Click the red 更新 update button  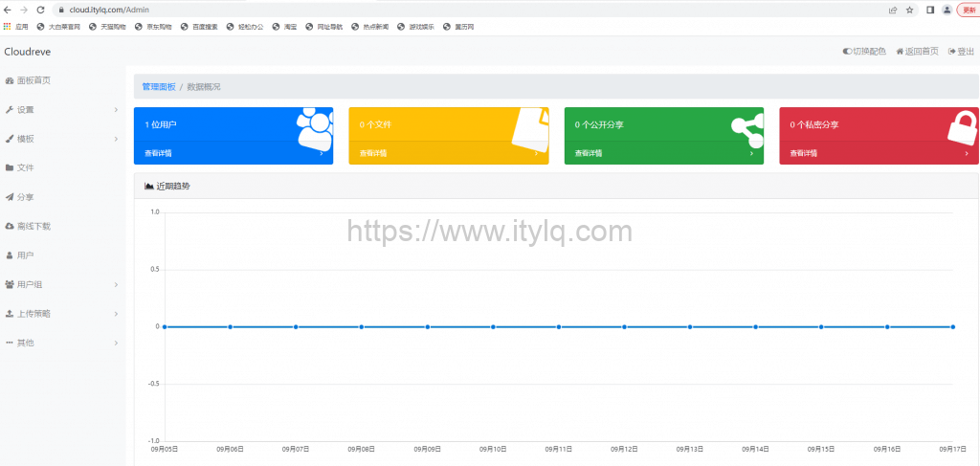click(968, 10)
